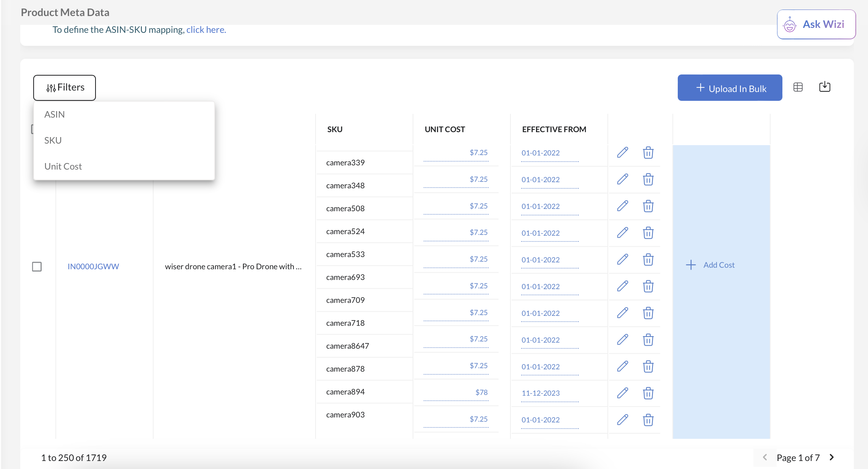Click the previous page arrow
Viewport: 868px width, 469px height.
pyautogui.click(x=765, y=457)
